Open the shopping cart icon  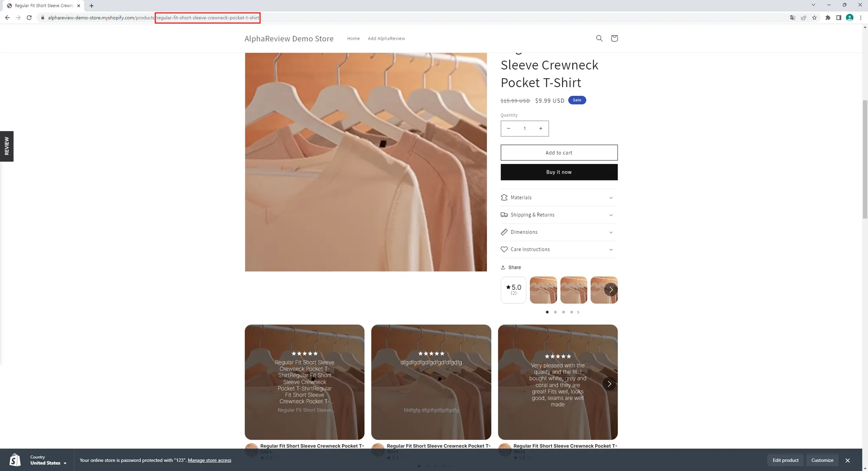click(614, 39)
